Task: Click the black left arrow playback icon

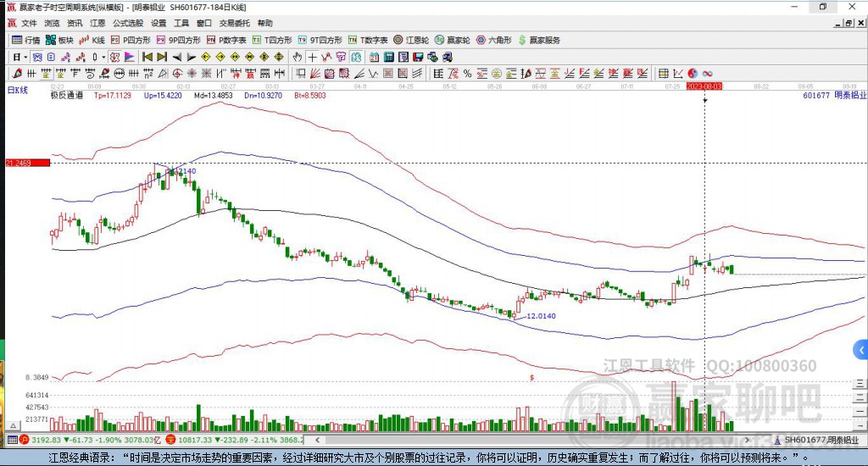Action: [176, 57]
